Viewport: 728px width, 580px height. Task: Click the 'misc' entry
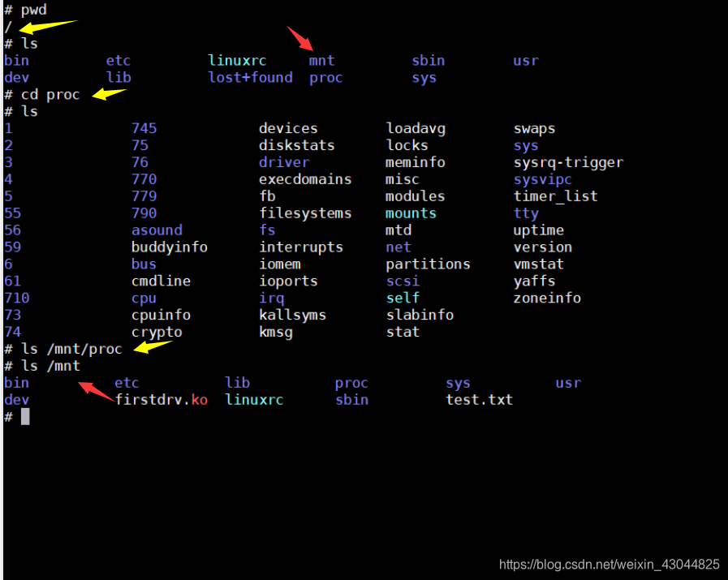(403, 179)
